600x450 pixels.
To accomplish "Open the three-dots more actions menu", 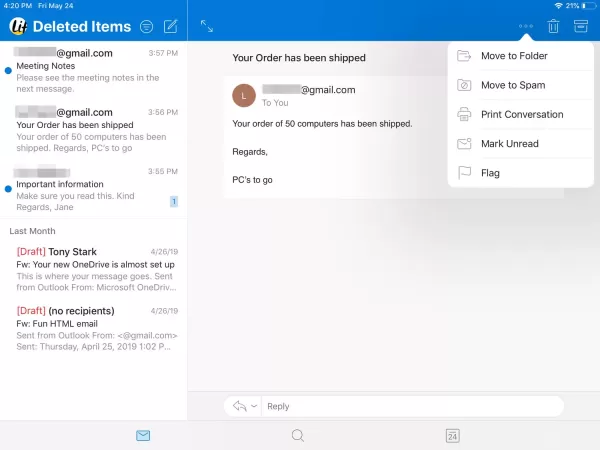I will coord(526,27).
